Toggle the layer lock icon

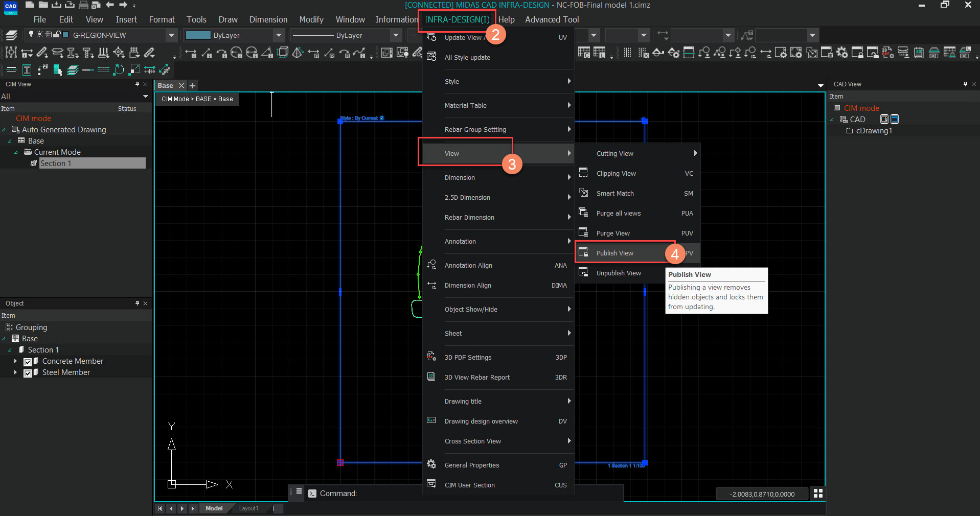[x=57, y=34]
